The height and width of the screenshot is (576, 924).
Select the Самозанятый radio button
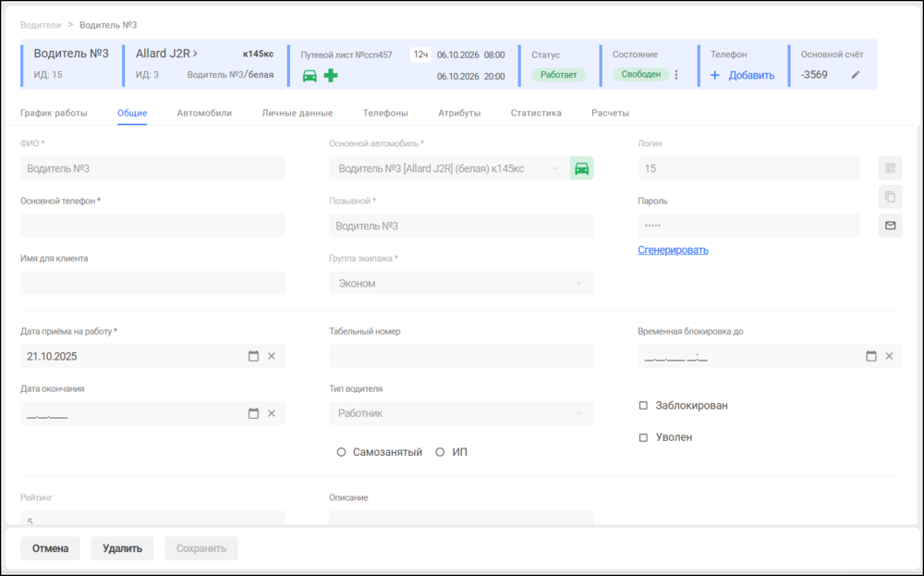341,452
